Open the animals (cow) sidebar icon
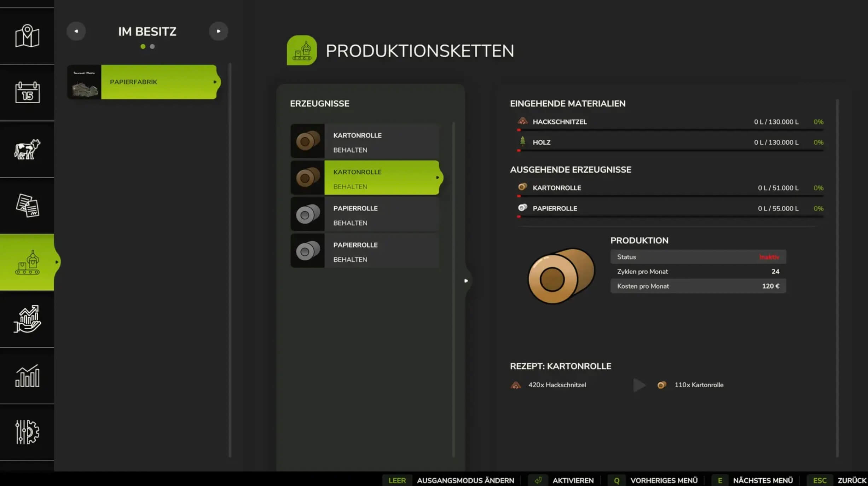The image size is (868, 486). pos(27,149)
